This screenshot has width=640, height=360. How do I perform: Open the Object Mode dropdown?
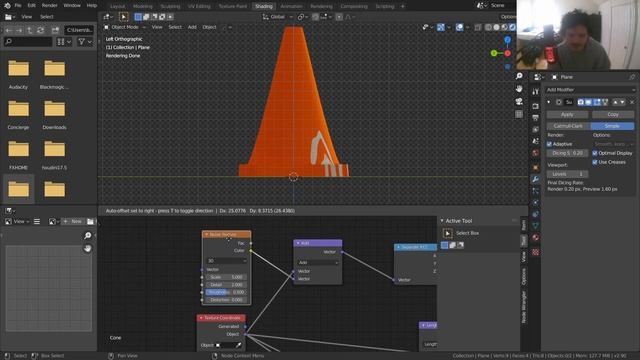tap(124, 27)
